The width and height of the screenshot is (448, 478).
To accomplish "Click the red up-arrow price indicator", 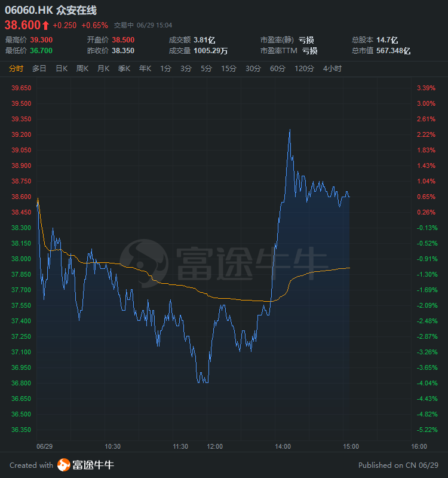I will coord(46,25).
